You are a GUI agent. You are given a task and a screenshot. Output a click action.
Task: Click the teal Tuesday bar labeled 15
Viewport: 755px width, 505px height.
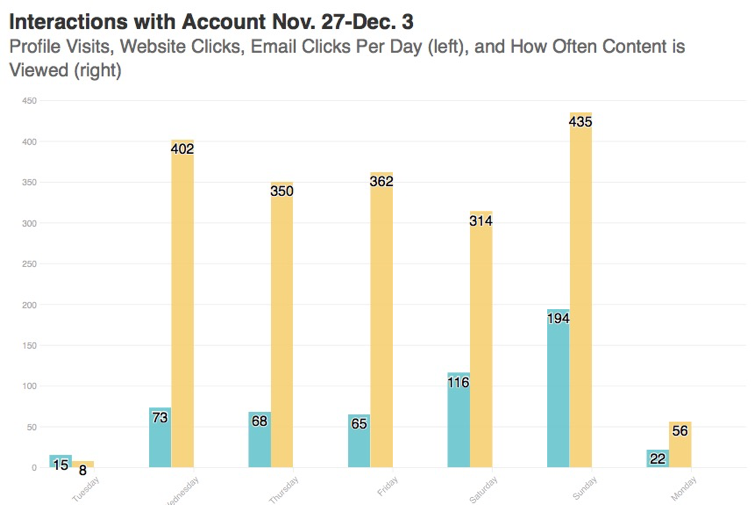tap(61, 461)
